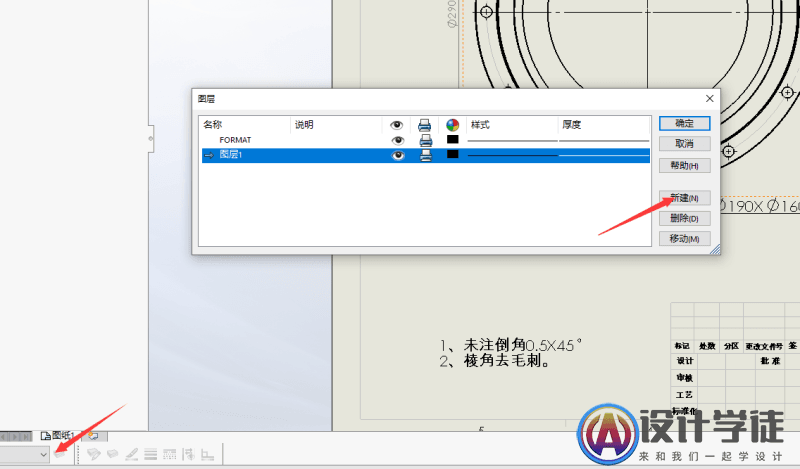Open layer properties icon beside dropdown
The height and width of the screenshot is (469, 800).
(x=60, y=454)
